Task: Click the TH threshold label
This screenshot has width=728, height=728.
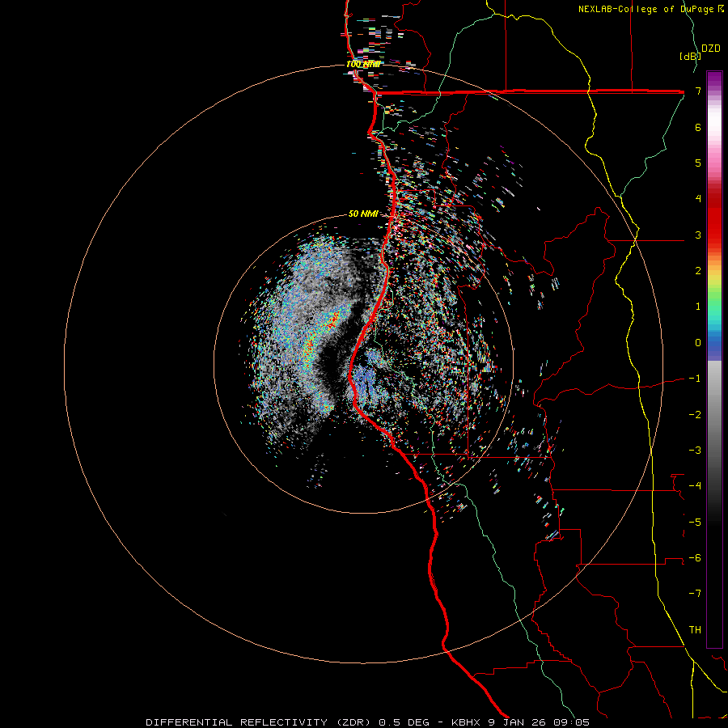Action: click(695, 629)
